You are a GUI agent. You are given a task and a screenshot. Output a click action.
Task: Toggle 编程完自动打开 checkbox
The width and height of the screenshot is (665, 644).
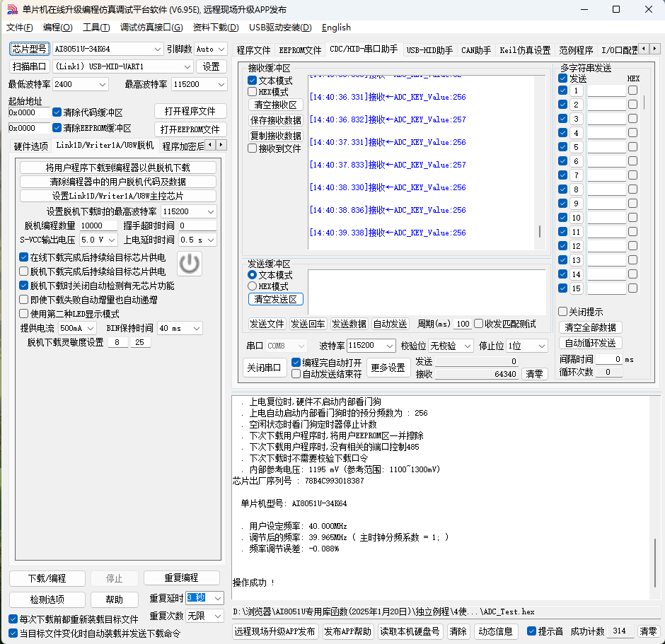(x=296, y=362)
